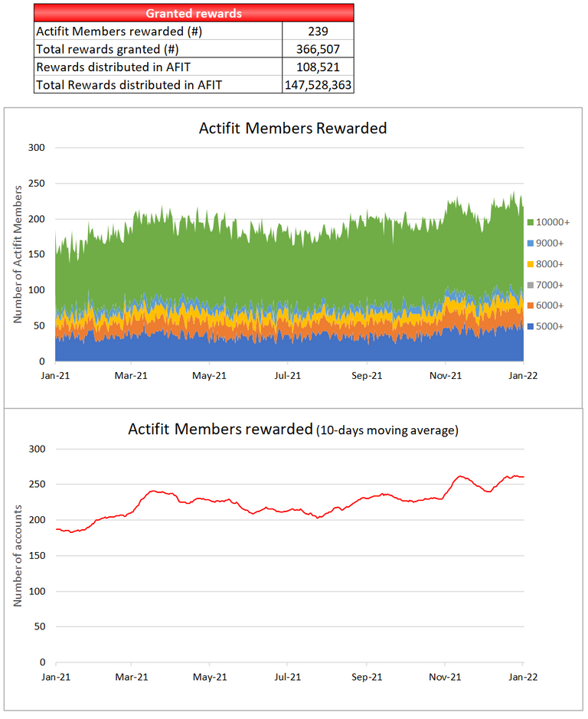Click the 10000+ legend label
This screenshot has height=719, width=588.
click(x=553, y=222)
